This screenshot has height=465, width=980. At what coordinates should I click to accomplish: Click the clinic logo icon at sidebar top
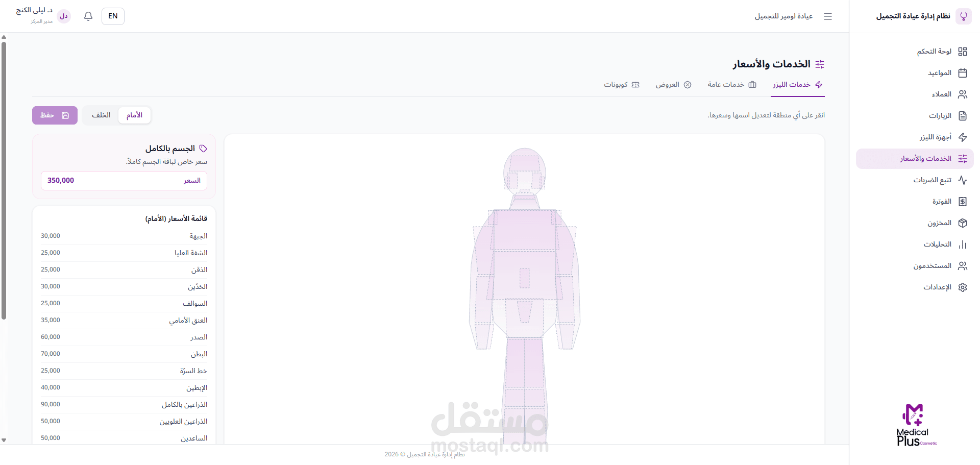tap(963, 16)
